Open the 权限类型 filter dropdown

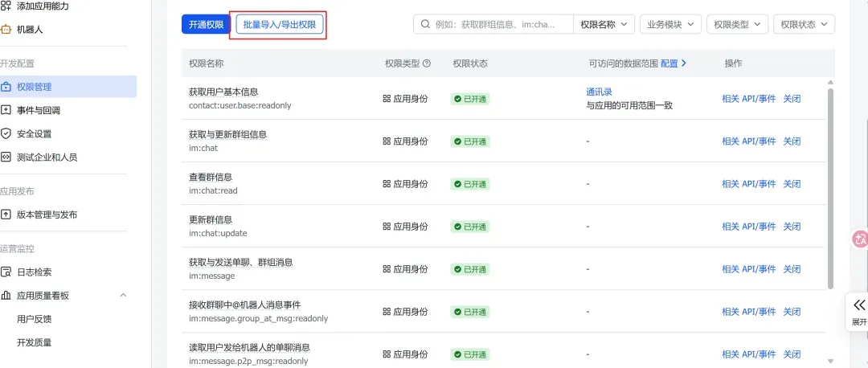click(x=737, y=24)
